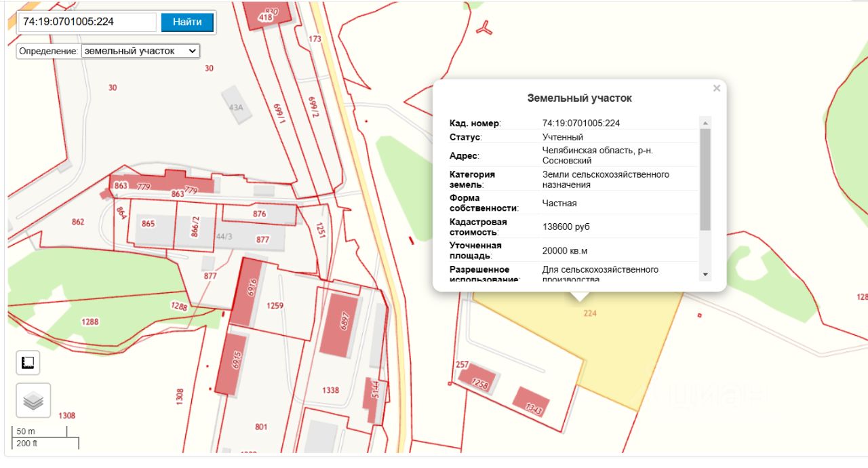This screenshot has width=868, height=468.
Task: Click the Земельный участок popup title
Action: pyautogui.click(x=580, y=98)
